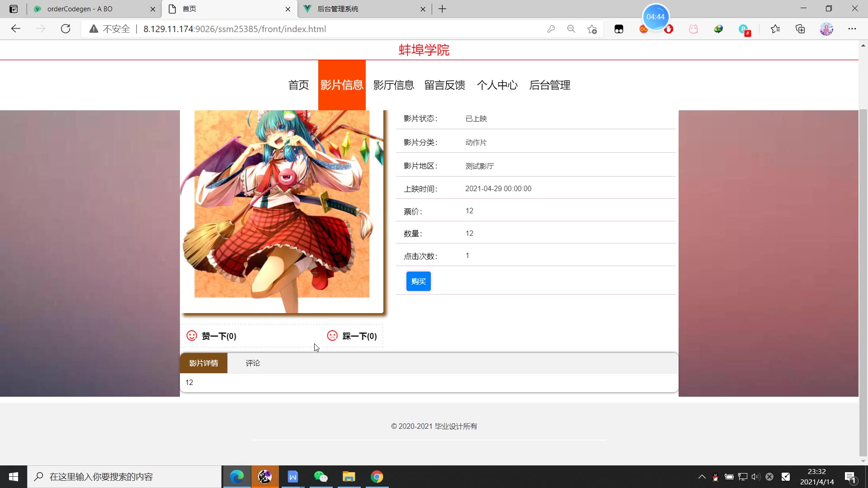The height and width of the screenshot is (488, 868).
Task: Click the black Tampermonkey-style extension icon
Action: [x=619, y=29]
